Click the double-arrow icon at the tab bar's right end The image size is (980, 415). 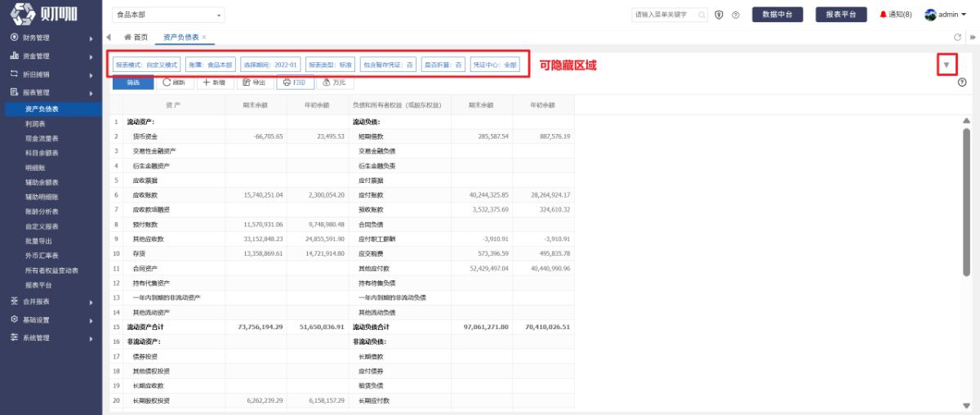pos(973,38)
